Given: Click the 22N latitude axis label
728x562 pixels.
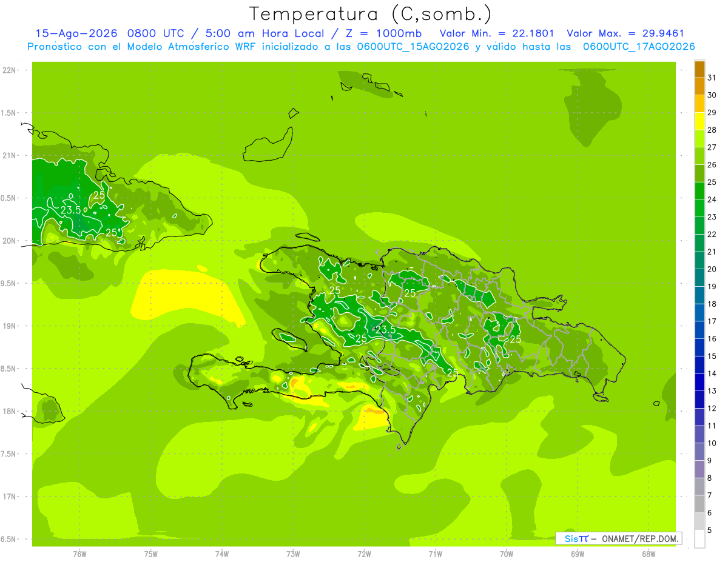Looking at the screenshot, I should pos(10,70).
